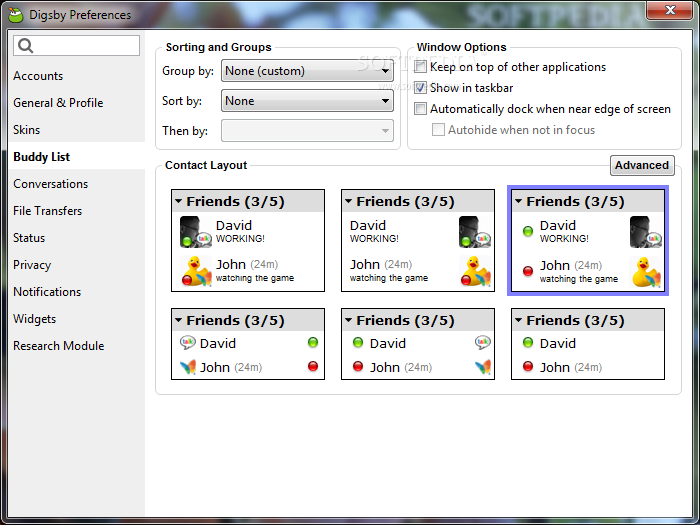Go to General & Profile section
Viewport: 700px width, 525px height.
tap(76, 103)
